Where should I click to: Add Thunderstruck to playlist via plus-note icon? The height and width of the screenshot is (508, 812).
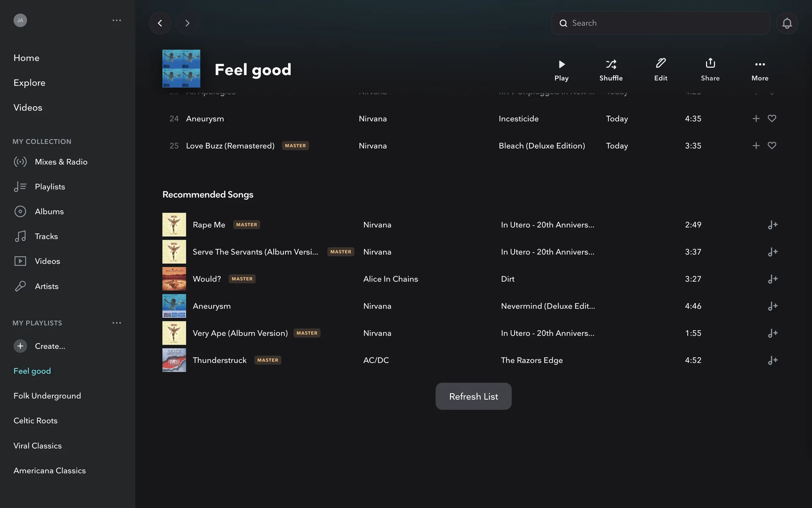click(772, 360)
